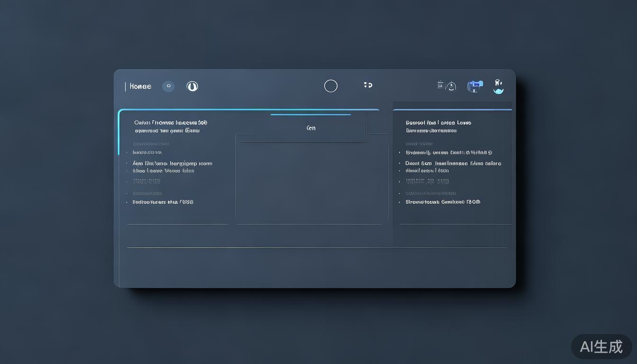Viewport: 637px width, 364px height.
Task: Select first bulleted item in left panel
Action: 147,153
